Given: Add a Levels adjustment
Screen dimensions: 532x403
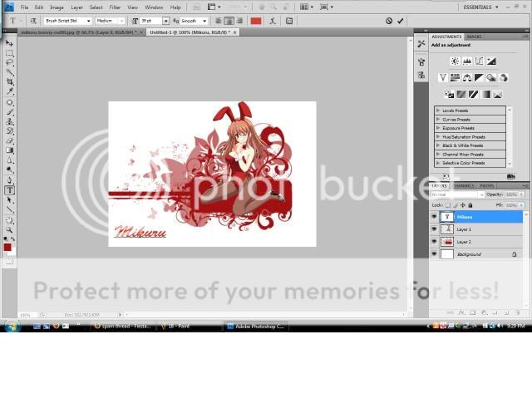Looking at the screenshot, I should point(467,61).
